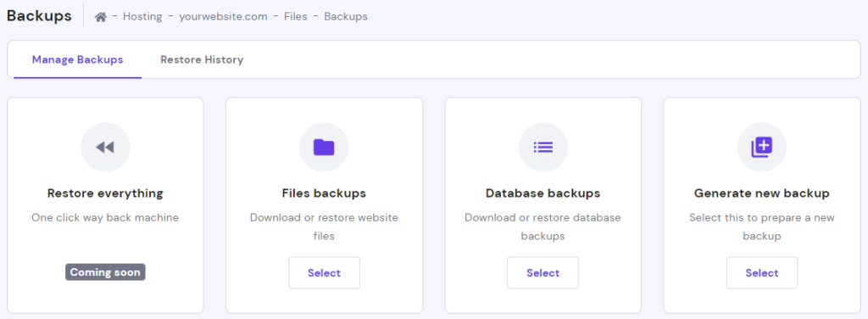Viewport: 868px width, 319px height.
Task: Click Select under Database backups
Action: [x=543, y=272]
